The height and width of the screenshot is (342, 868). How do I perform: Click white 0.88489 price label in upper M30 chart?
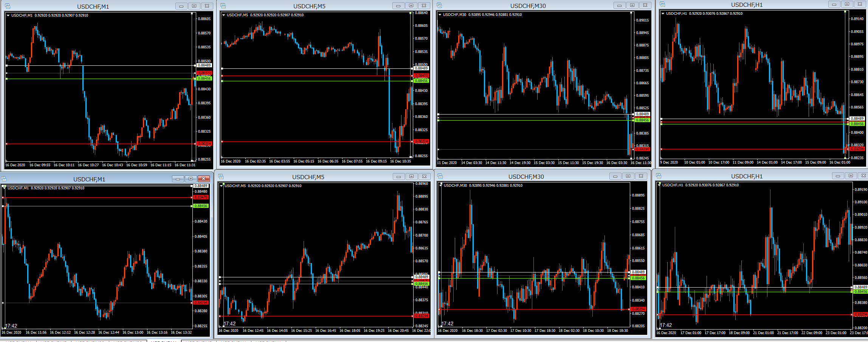point(642,114)
